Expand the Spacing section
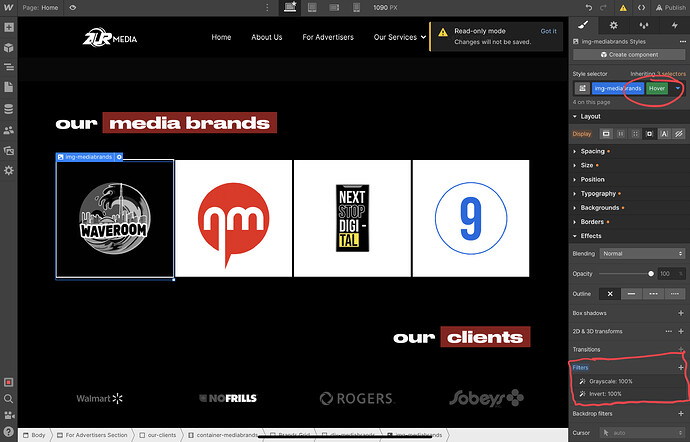The width and height of the screenshot is (690, 442). (629, 151)
